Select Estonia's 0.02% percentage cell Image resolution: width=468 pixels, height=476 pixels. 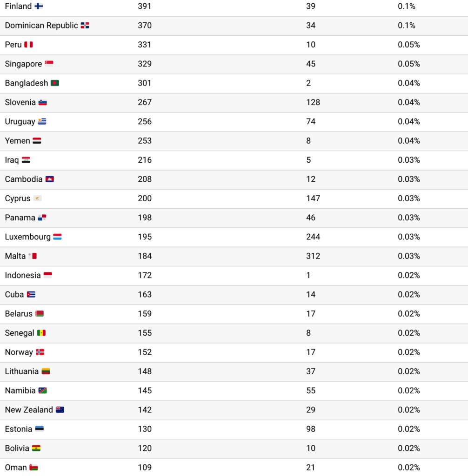point(408,429)
